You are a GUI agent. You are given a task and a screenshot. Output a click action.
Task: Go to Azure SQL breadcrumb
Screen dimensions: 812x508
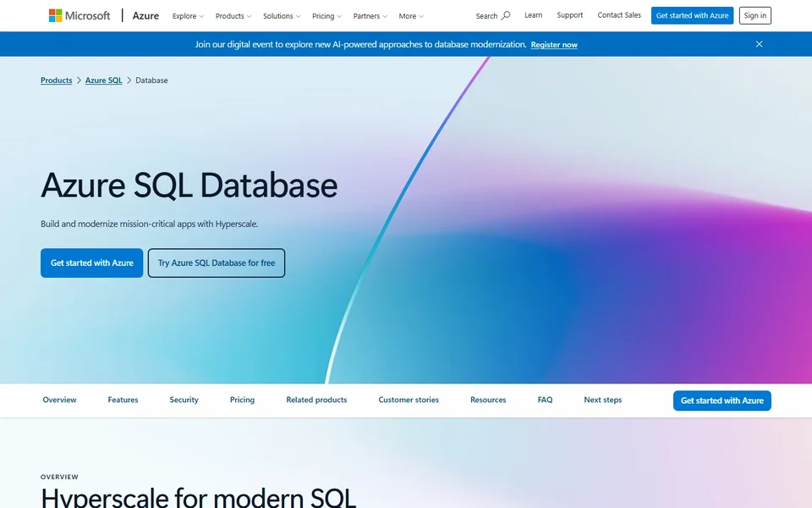click(103, 80)
